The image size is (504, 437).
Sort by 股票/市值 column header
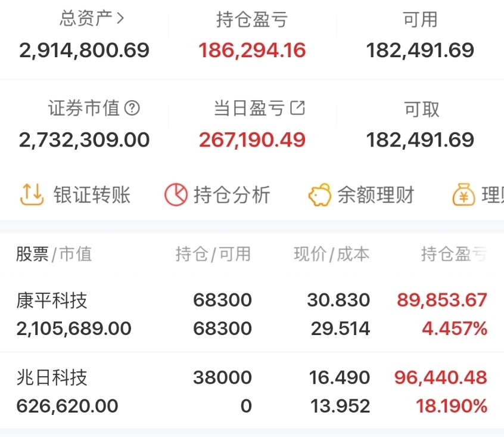click(x=54, y=254)
